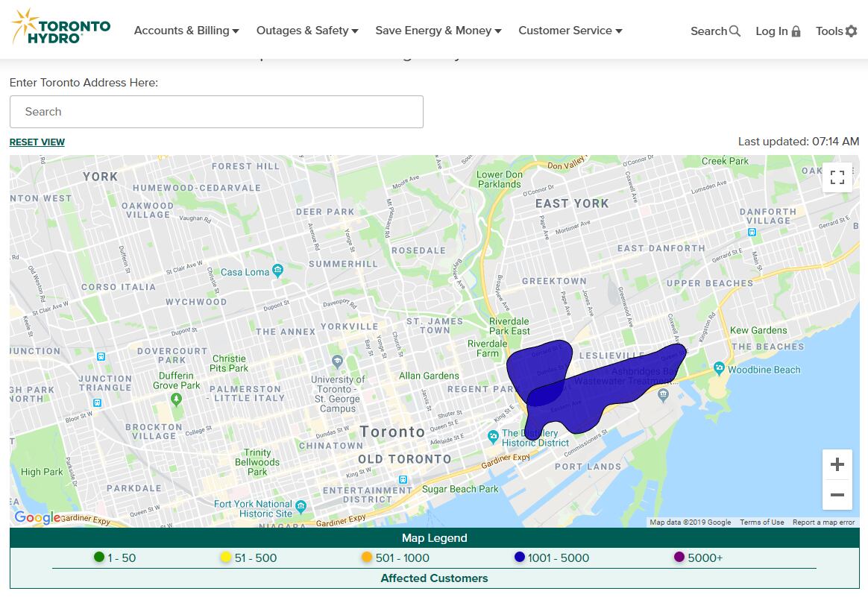Image resolution: width=868 pixels, height=597 pixels.
Task: Click the Toronto Hydro logo
Action: pos(61,28)
